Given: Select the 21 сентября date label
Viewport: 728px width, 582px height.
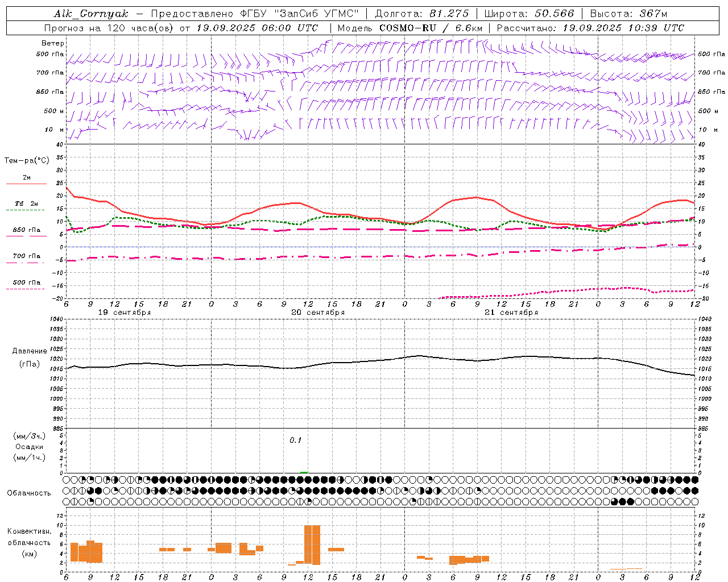Looking at the screenshot, I should pyautogui.click(x=511, y=313).
